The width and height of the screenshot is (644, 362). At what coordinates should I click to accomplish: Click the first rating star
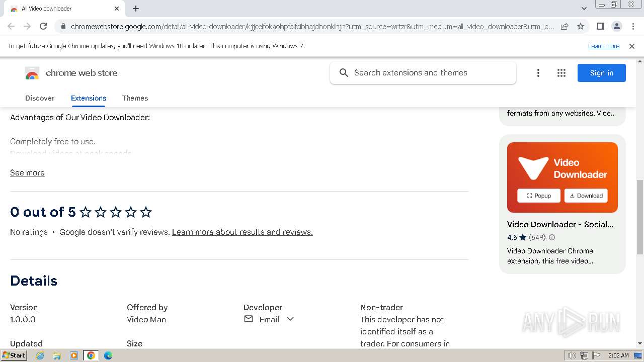coord(86,212)
